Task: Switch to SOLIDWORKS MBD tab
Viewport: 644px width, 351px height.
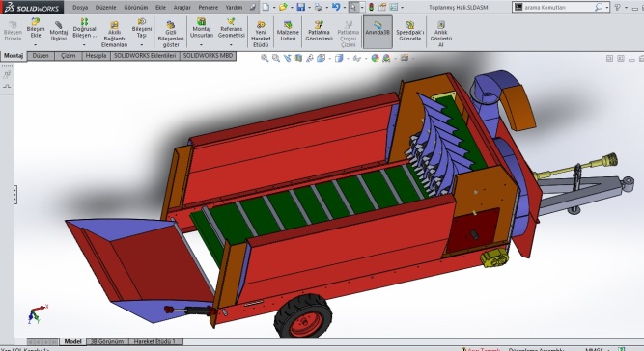Action: [208, 56]
